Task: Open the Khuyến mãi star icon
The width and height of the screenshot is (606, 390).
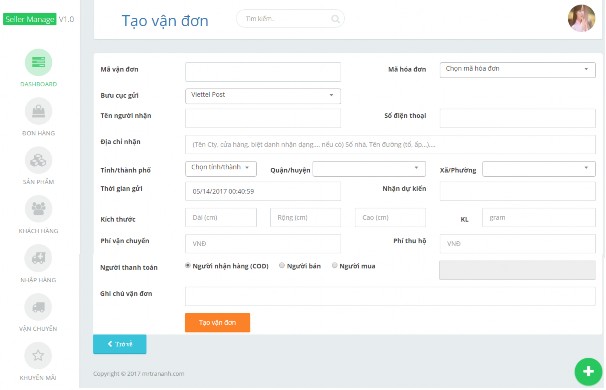Action: click(x=38, y=356)
